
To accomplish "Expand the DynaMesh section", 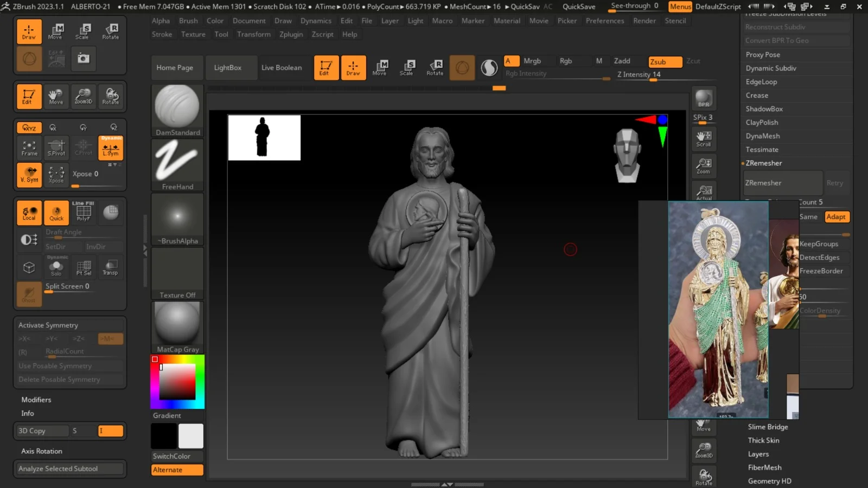I will tap(763, 136).
